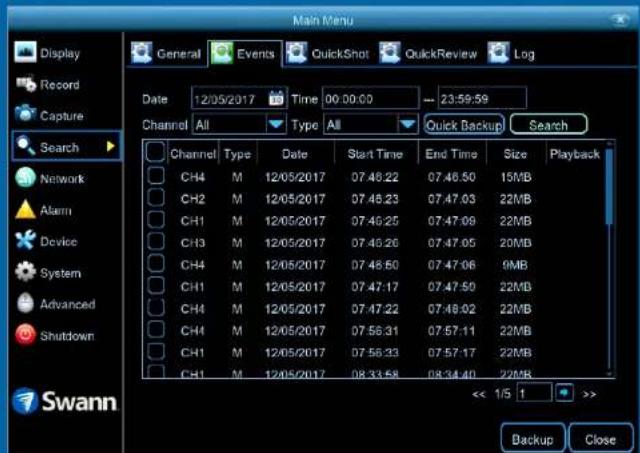Close the Main Menu window
Viewport: 640px width, 453px height.
click(x=620, y=20)
